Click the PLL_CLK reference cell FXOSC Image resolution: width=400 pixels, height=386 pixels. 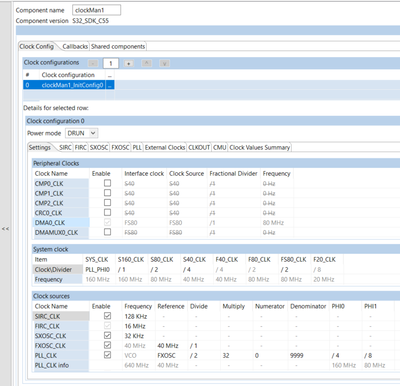pyautogui.click(x=171, y=355)
